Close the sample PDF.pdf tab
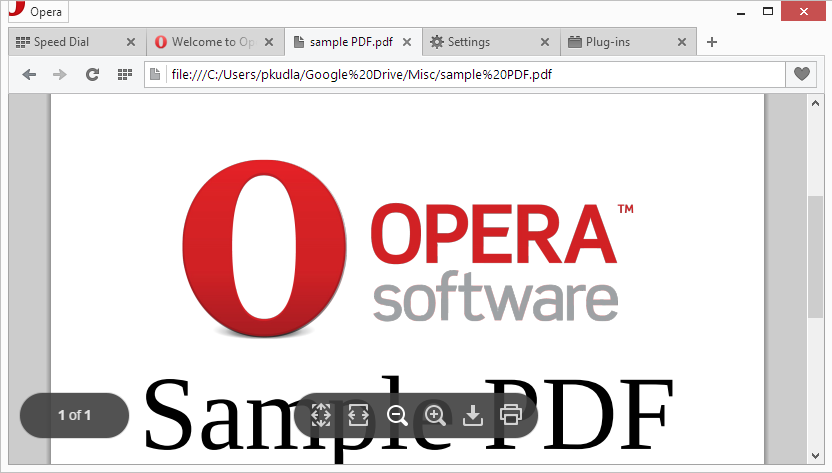This screenshot has height=473, width=832. click(x=407, y=42)
